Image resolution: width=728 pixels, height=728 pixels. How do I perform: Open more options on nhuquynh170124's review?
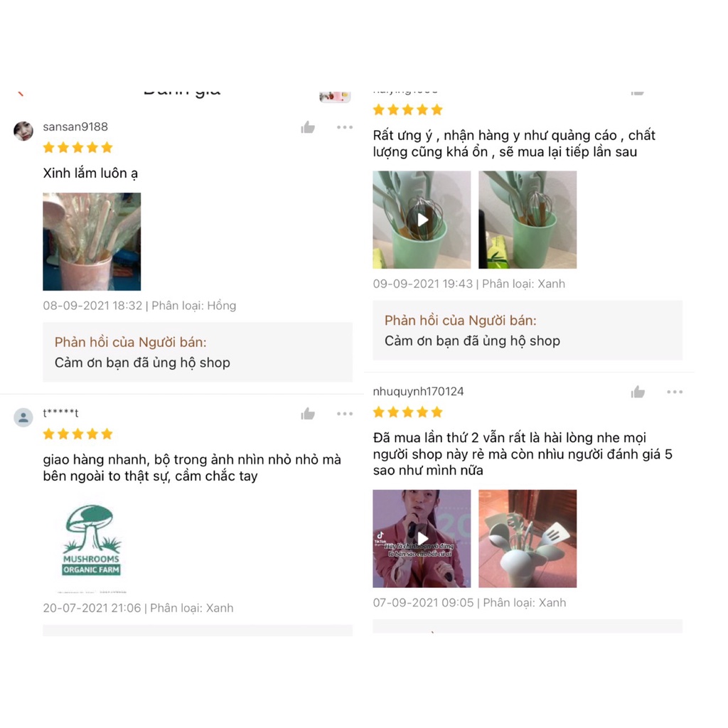click(675, 392)
